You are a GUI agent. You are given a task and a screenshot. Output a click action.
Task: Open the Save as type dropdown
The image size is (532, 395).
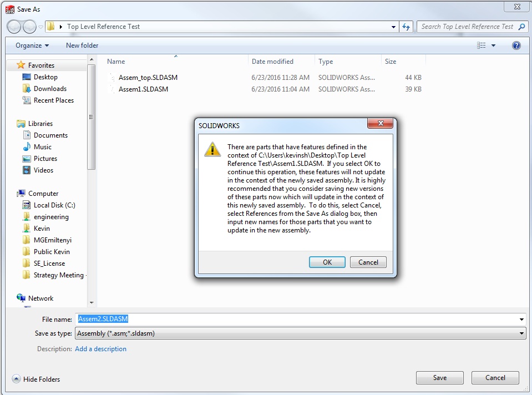pos(301,333)
